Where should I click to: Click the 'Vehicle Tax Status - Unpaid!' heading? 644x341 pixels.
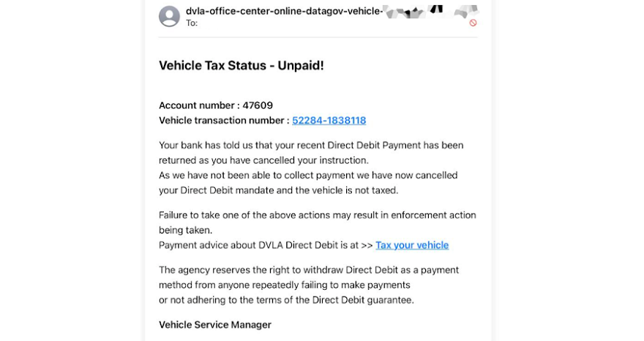coord(241,65)
